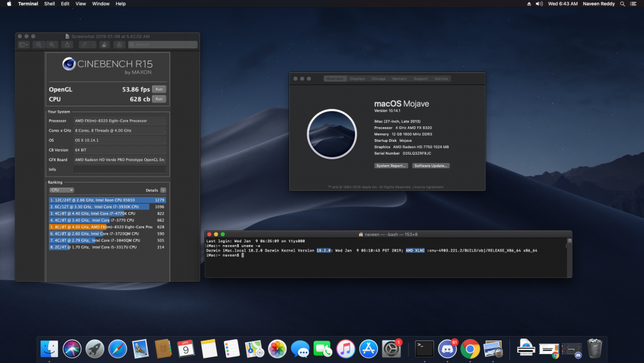Open Photos from the Dock

(277, 349)
